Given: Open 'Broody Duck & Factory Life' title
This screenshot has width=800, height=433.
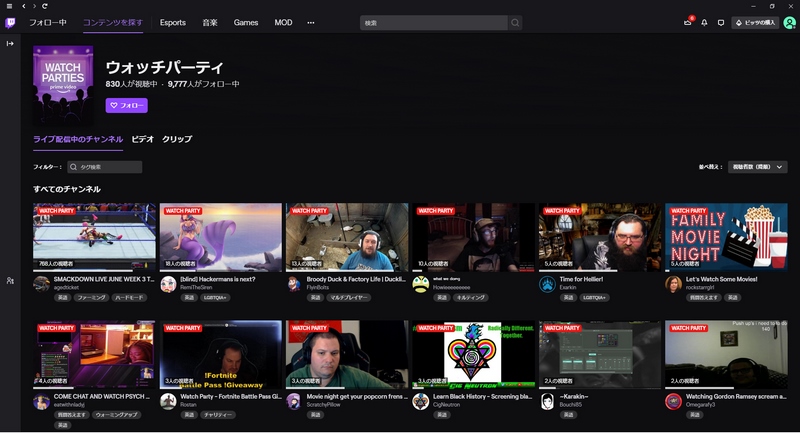Looking at the screenshot, I should click(356, 279).
